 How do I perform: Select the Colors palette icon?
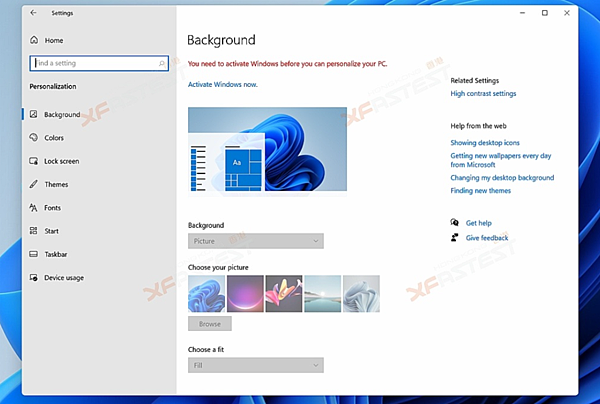point(34,137)
